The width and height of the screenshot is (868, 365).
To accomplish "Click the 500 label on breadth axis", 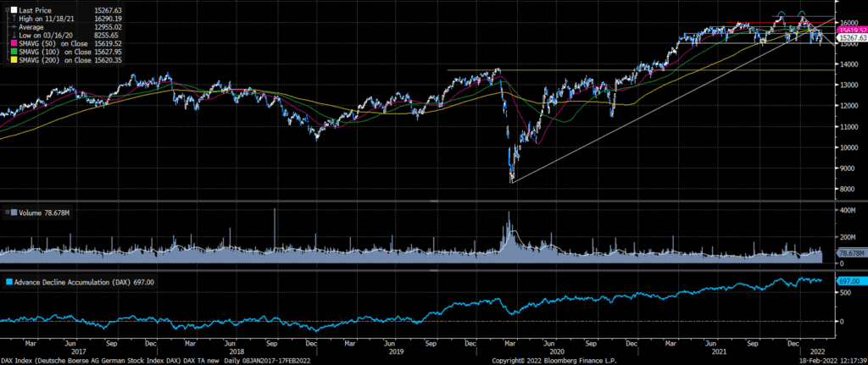I will click(843, 292).
